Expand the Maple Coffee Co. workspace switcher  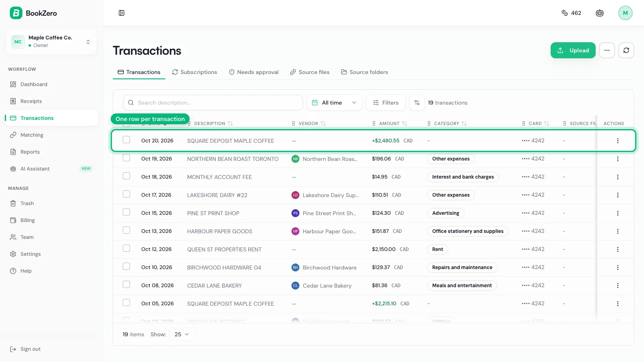tap(51, 41)
